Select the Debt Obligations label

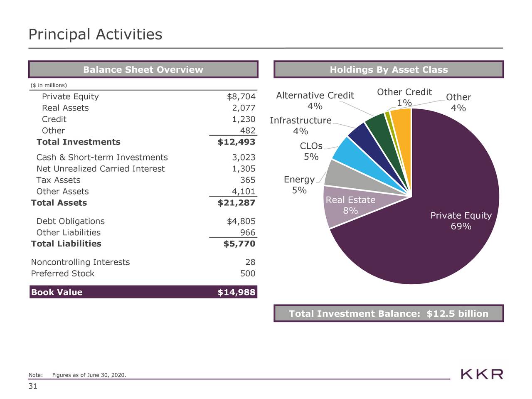pos(70,222)
